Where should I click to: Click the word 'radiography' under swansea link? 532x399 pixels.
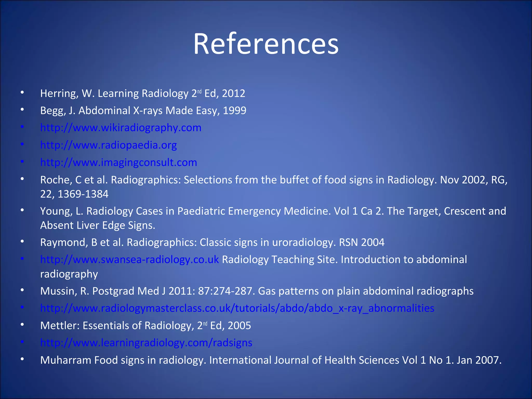pyautogui.click(x=69, y=274)
